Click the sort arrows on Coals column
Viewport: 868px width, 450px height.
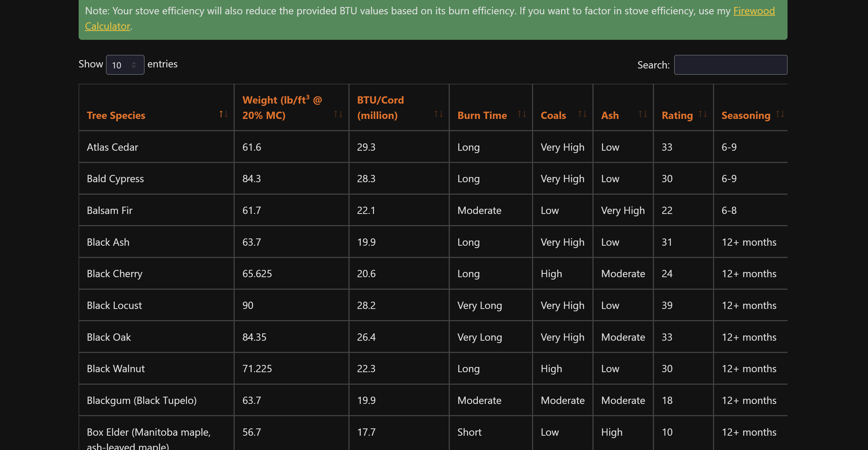(583, 115)
